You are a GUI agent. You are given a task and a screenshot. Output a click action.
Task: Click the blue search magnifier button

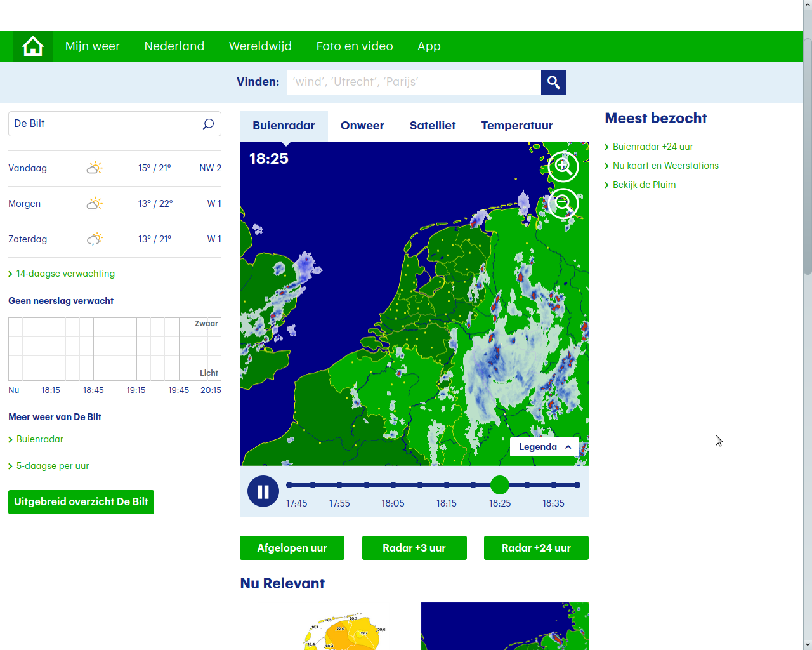coord(554,83)
